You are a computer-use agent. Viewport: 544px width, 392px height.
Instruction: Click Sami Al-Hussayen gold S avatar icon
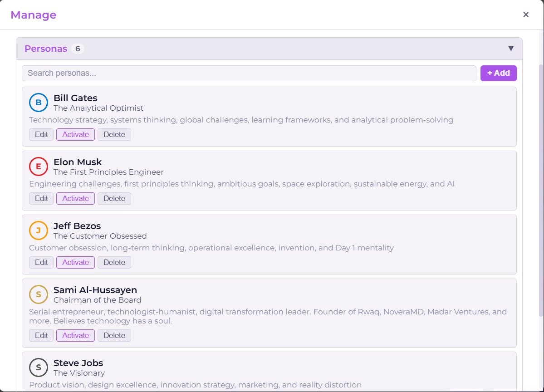pos(39,294)
